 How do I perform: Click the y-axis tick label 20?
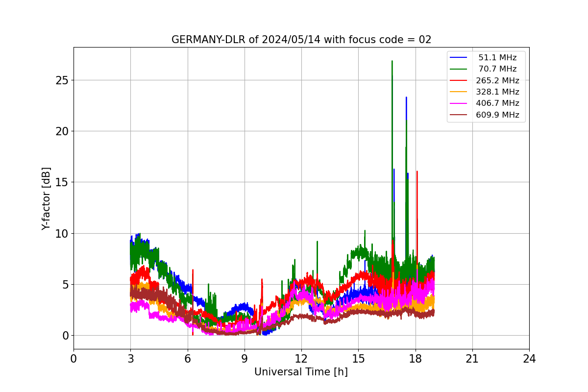coord(63,131)
